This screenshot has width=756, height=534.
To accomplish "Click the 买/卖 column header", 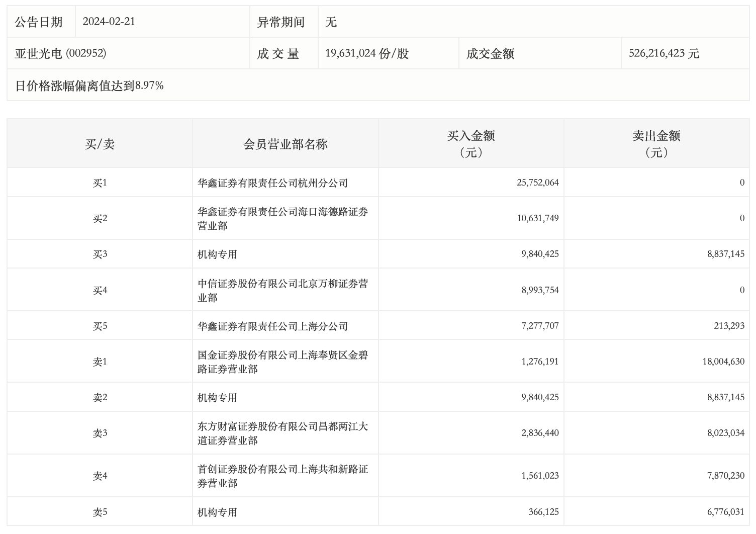I will pyautogui.click(x=100, y=144).
